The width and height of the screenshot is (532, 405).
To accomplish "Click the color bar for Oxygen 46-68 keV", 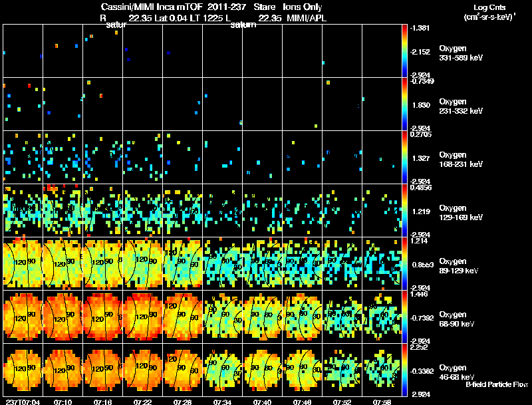I will click(x=404, y=370).
